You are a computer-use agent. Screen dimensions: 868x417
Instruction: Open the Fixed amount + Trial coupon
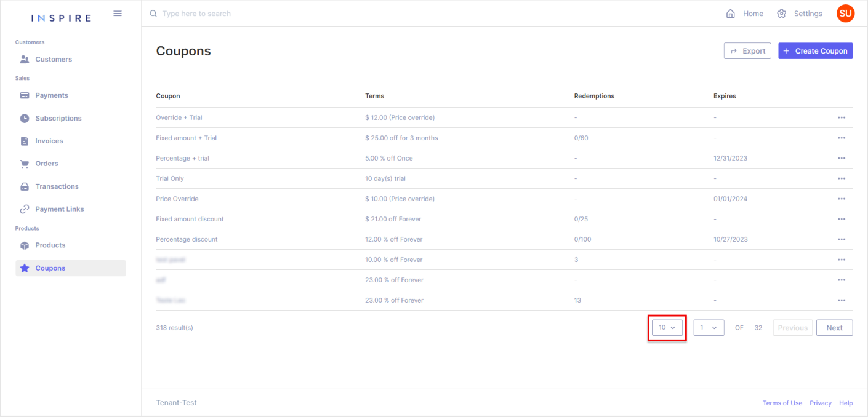(187, 138)
